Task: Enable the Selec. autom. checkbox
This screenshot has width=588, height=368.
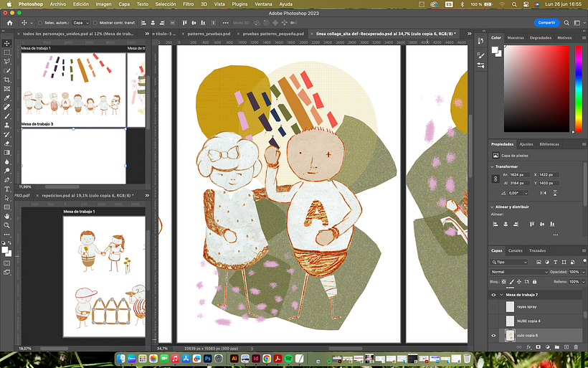Action: [x=39, y=23]
